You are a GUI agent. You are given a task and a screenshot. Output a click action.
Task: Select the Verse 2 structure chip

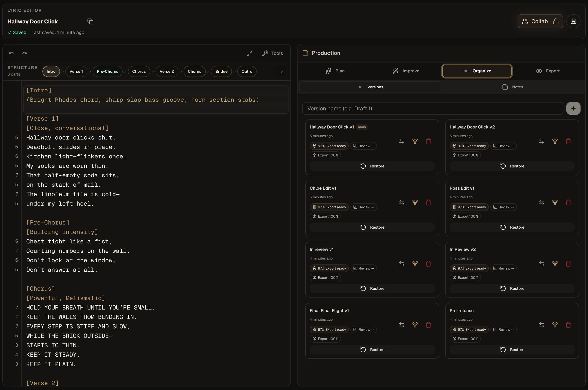click(x=167, y=71)
